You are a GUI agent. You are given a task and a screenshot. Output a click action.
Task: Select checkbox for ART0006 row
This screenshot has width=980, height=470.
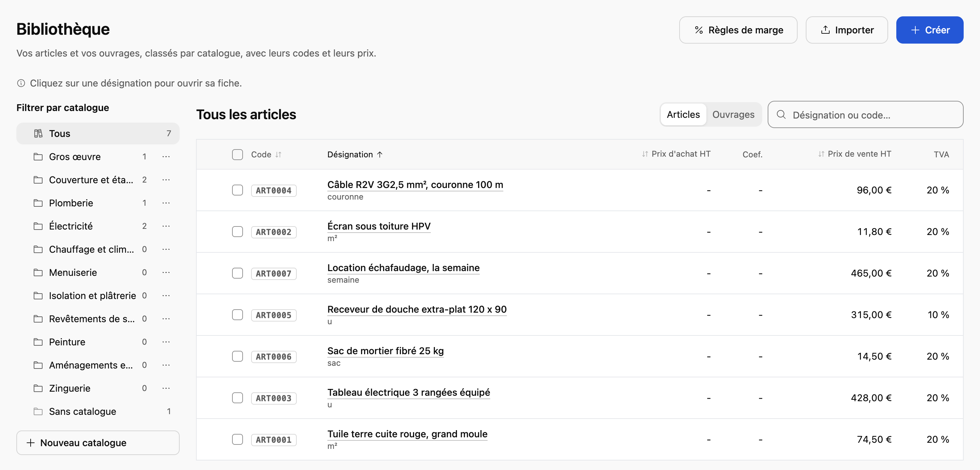(238, 356)
